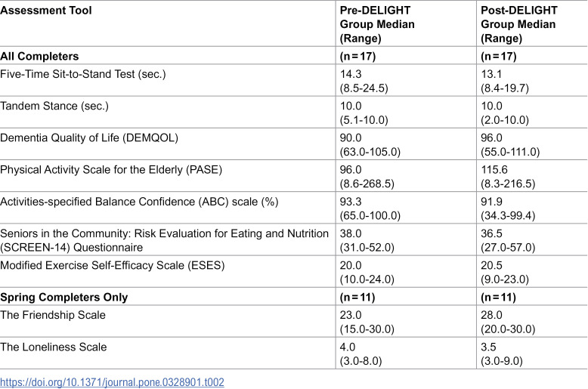Click The Friendship Scale row label
Viewport: 588px width, 389px height.
(53, 315)
